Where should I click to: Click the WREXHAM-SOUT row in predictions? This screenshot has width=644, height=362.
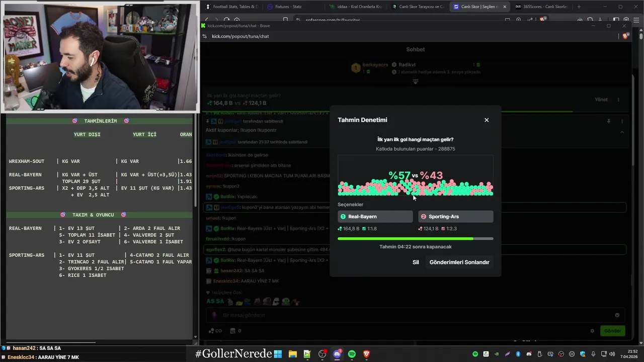pos(100,161)
